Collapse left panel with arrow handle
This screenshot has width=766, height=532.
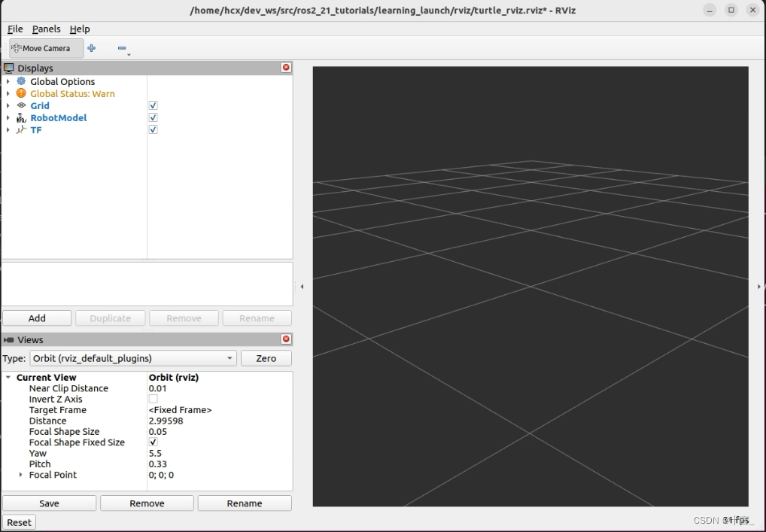[x=302, y=286]
